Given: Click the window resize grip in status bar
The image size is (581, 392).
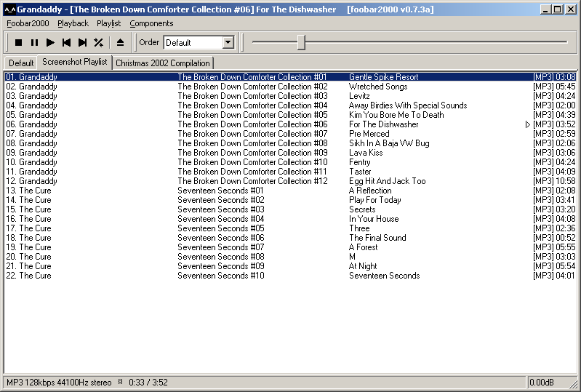Looking at the screenshot, I should (574, 383).
